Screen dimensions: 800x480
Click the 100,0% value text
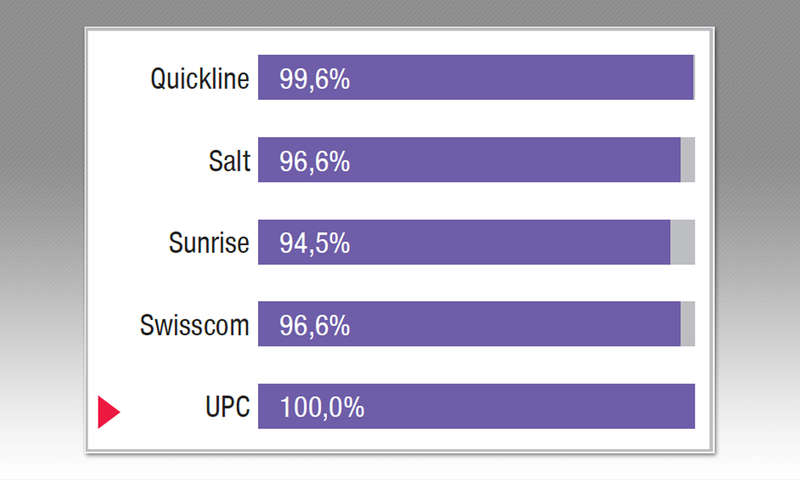322,408
